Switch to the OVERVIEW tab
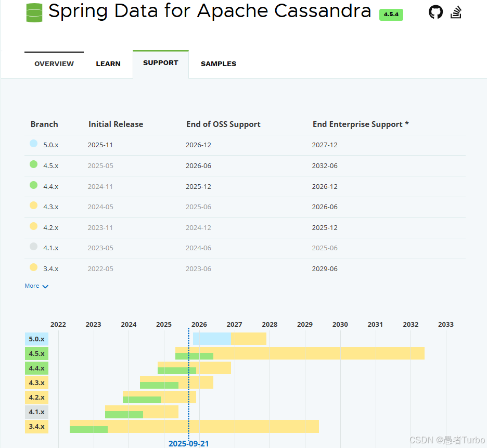Viewport: 487px width, 448px height. tap(54, 63)
